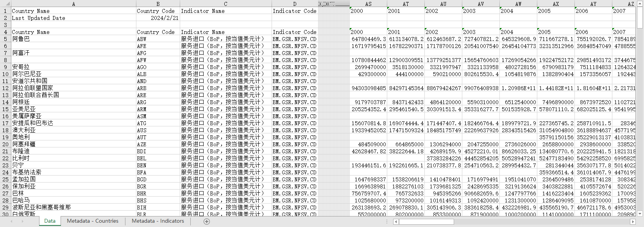Click value '13779251377' in column AU
Screen dimensions: 644x227
443,60
